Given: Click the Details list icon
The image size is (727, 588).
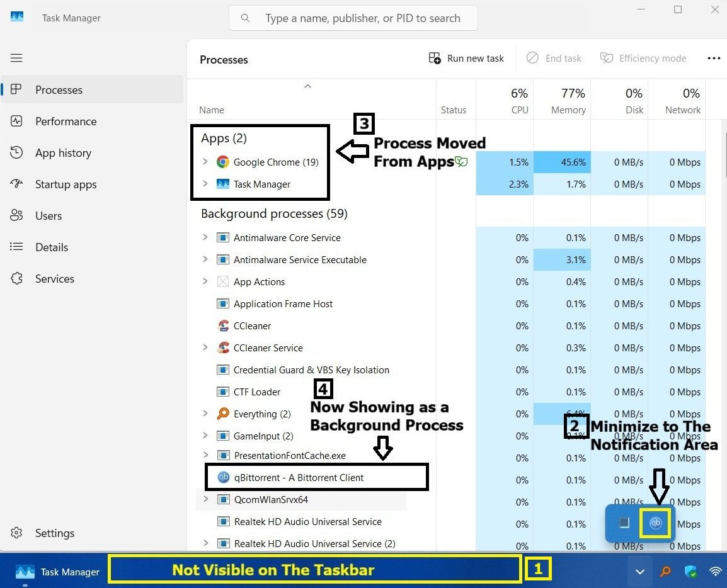Looking at the screenshot, I should [16, 247].
